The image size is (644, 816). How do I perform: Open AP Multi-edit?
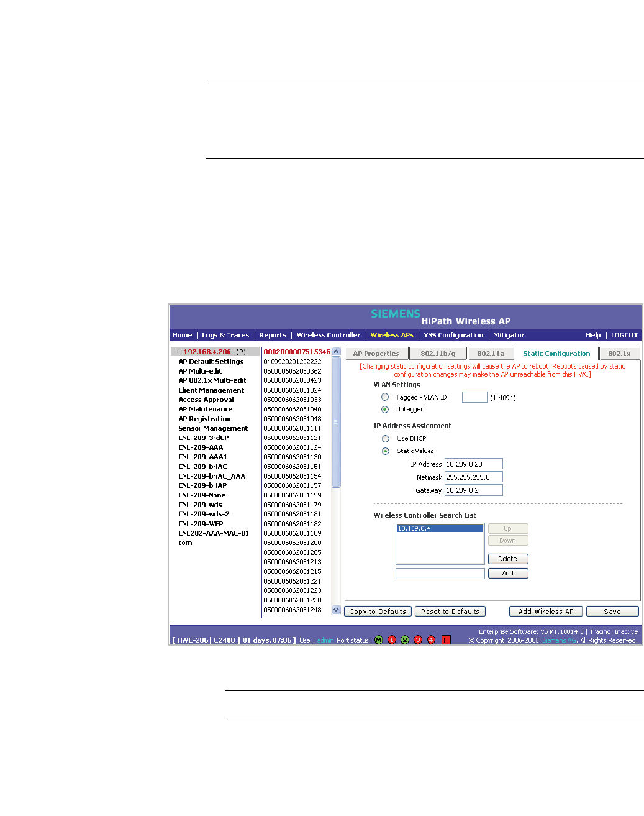point(200,371)
